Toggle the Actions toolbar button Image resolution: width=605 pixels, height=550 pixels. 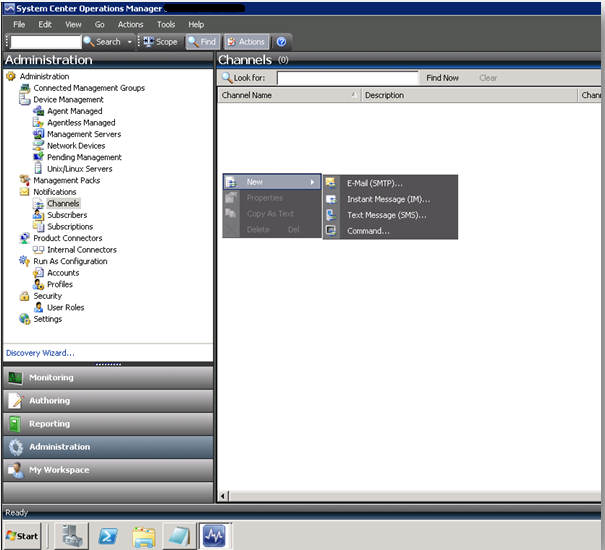pyautogui.click(x=247, y=42)
